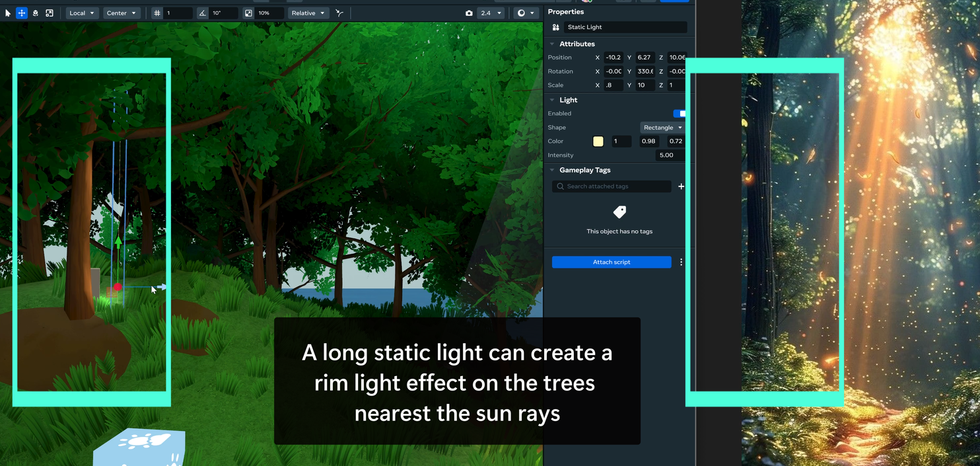Viewport: 980px width, 466px height.
Task: Open the Local coordinate space dropdown
Action: (x=82, y=13)
